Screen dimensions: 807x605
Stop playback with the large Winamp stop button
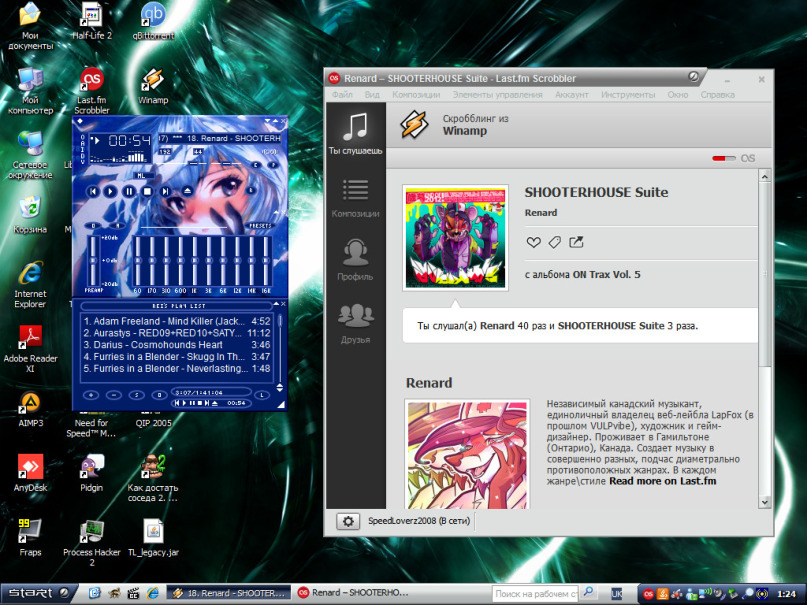click(147, 191)
